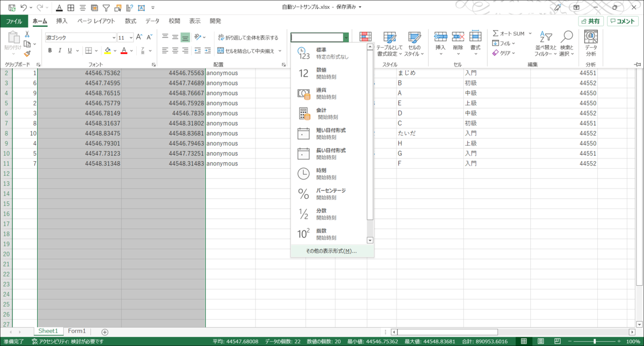Image resolution: width=644 pixels, height=346 pixels.
Task: Toggle align text left
Action: coord(165,51)
